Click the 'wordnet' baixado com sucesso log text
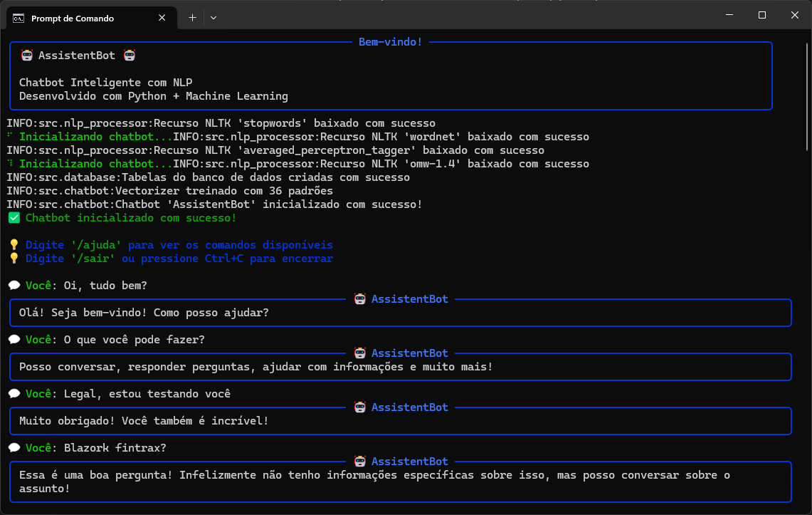812x515 pixels. pyautogui.click(x=381, y=137)
